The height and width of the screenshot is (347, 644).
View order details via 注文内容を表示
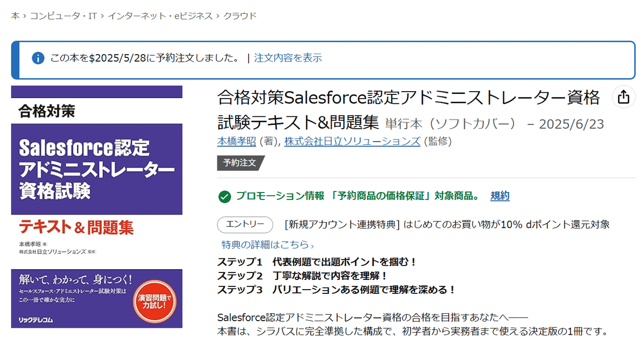pyautogui.click(x=288, y=58)
